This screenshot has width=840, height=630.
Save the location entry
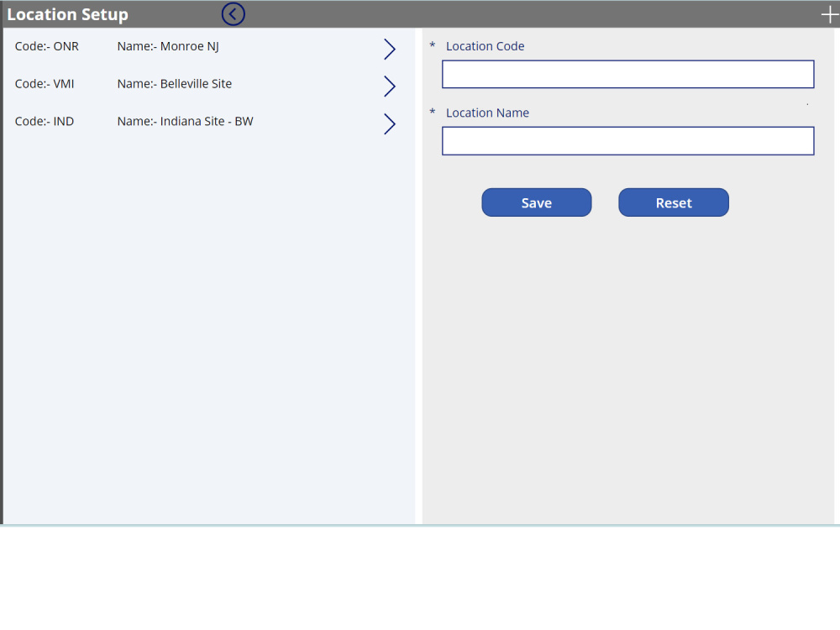(x=536, y=202)
